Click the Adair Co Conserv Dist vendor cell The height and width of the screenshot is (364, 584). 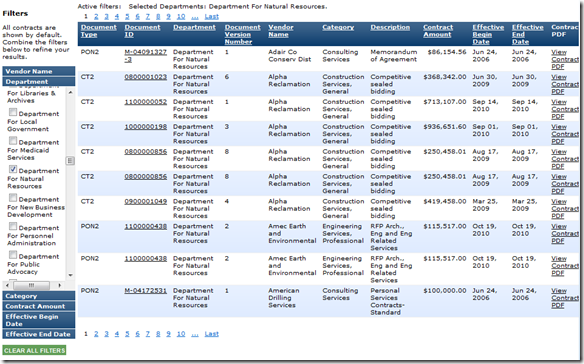coord(289,56)
